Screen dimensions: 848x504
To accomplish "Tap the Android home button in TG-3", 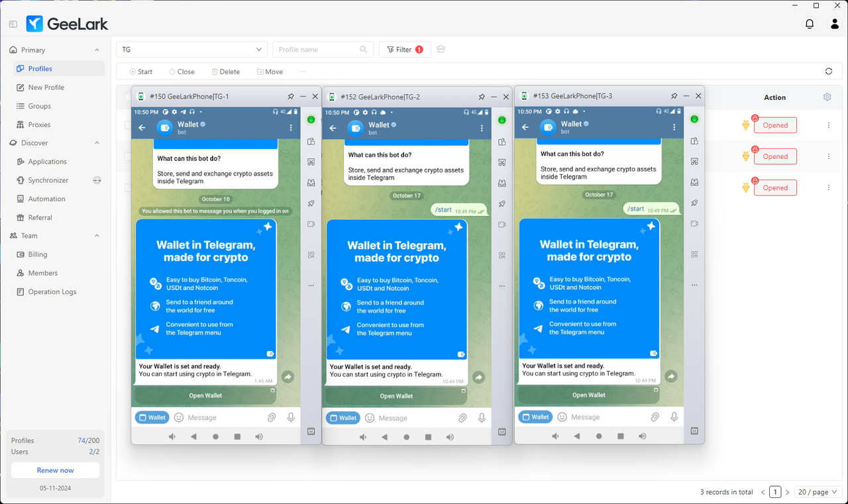I will click(x=599, y=436).
